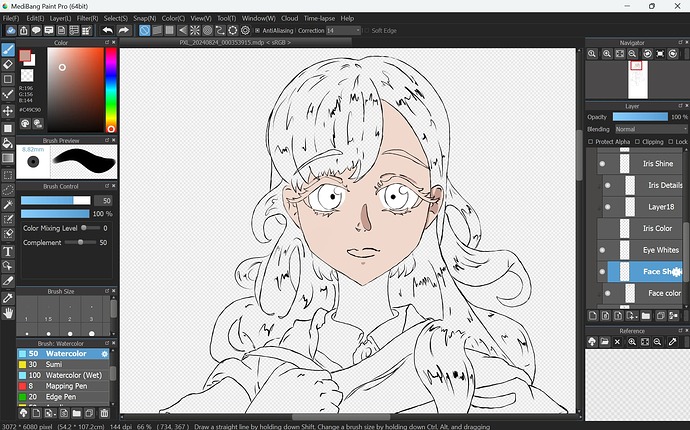Open the Blending mode dropdown

click(650, 129)
